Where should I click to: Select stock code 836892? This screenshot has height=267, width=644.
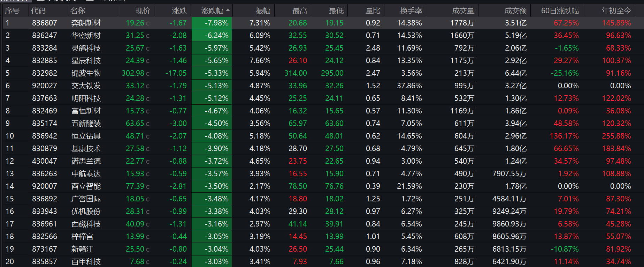45,199
